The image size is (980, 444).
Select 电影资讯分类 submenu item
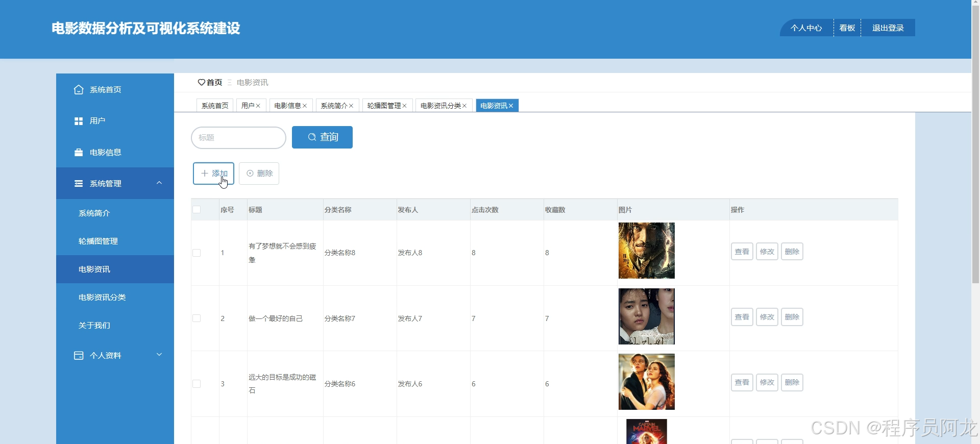click(x=115, y=298)
